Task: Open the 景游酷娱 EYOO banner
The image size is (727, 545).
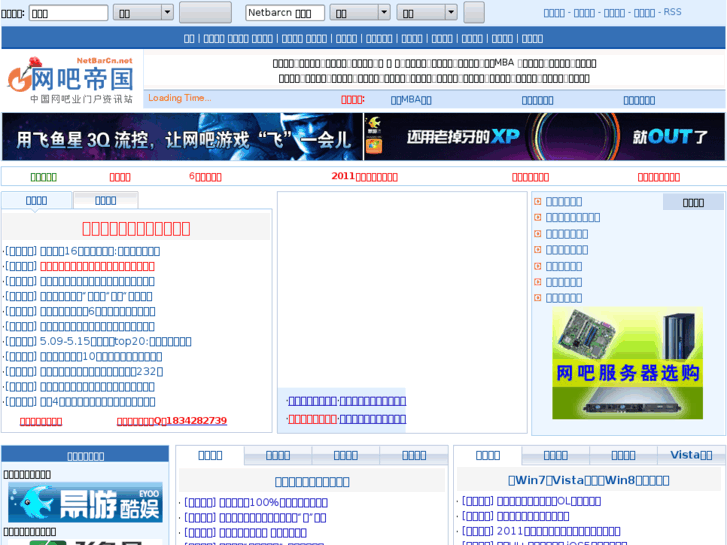Action: [85, 503]
